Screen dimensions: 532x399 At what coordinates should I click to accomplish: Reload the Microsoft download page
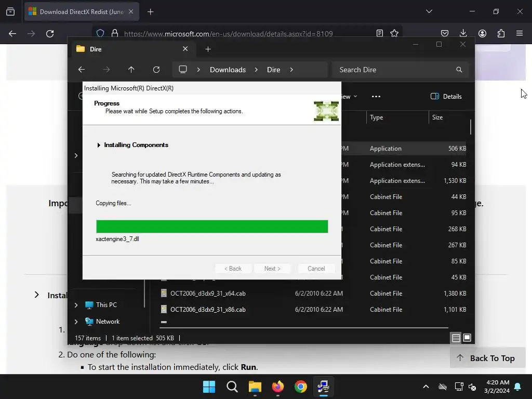50,34
